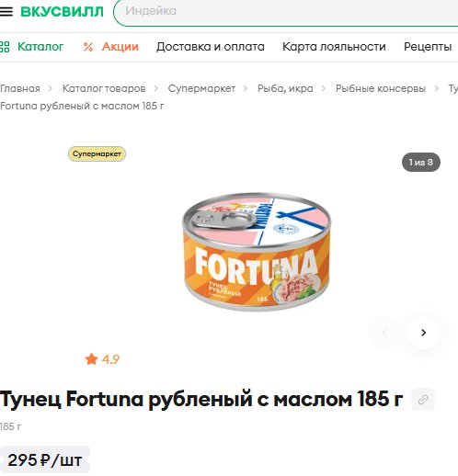This screenshot has width=458, height=476.
Task: Click the orange star rating icon
Action: tap(91, 359)
